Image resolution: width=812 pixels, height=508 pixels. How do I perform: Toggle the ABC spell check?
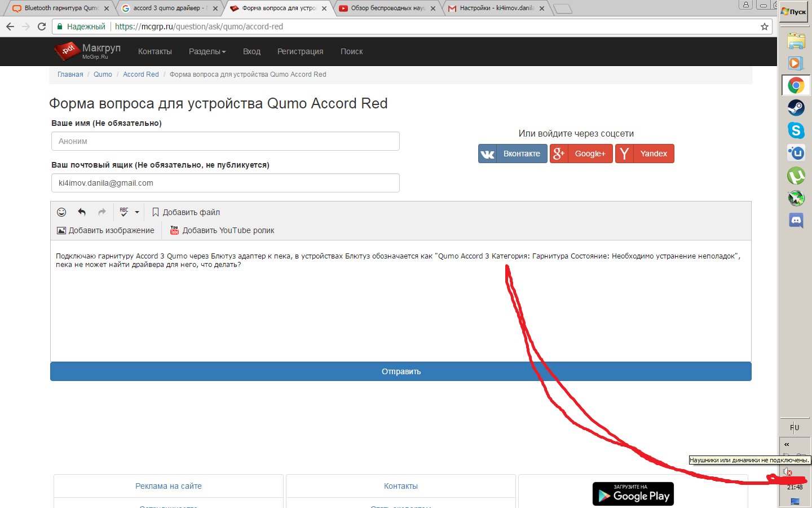pyautogui.click(x=124, y=212)
